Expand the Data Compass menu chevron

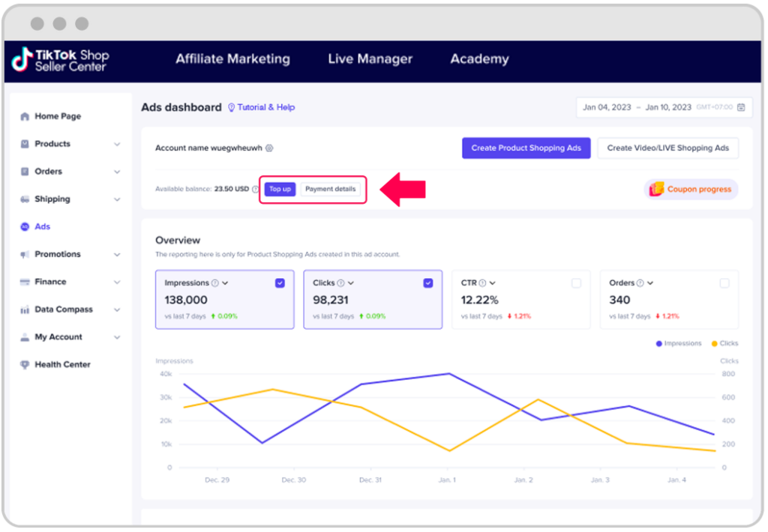[x=117, y=309]
